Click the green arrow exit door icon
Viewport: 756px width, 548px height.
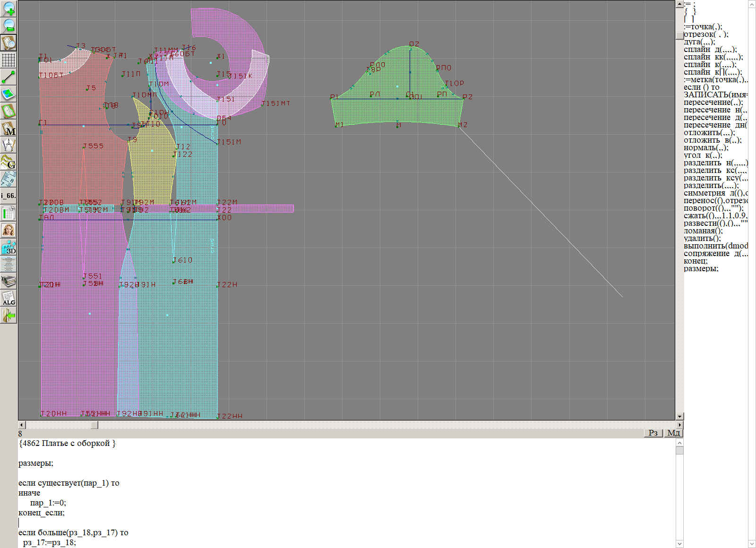point(9,315)
